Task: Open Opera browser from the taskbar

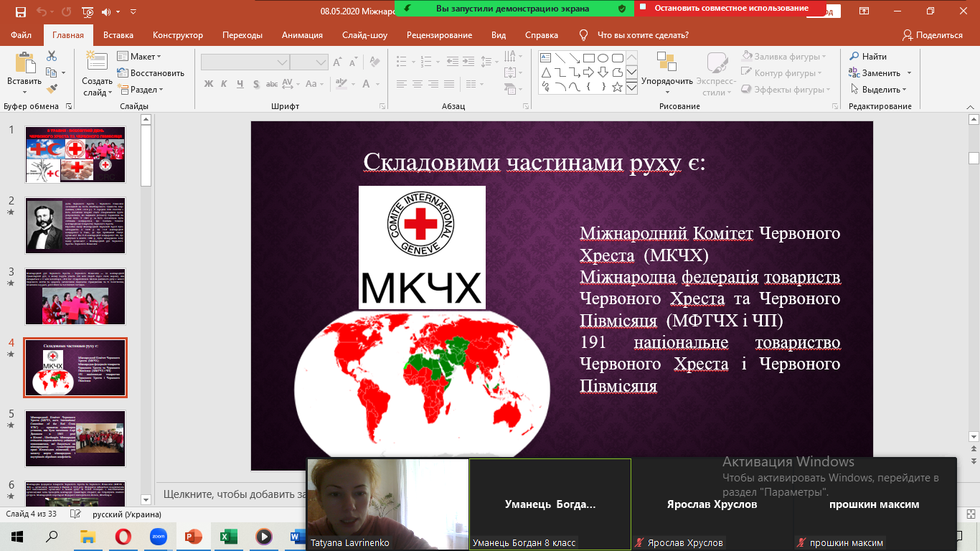Action: 123,537
